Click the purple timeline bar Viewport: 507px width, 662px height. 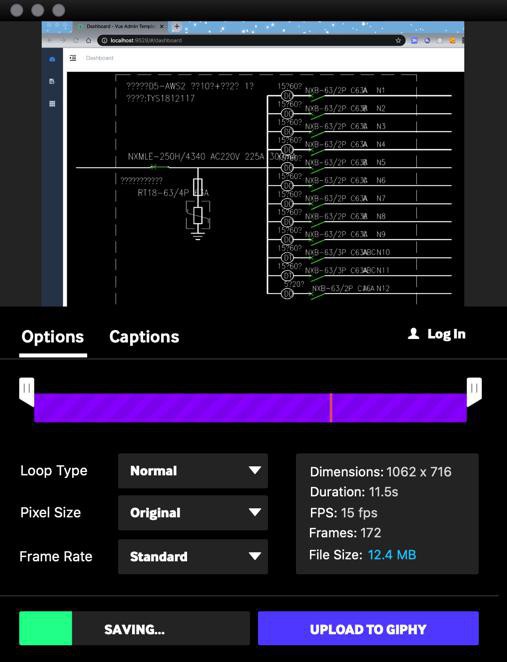pos(250,407)
